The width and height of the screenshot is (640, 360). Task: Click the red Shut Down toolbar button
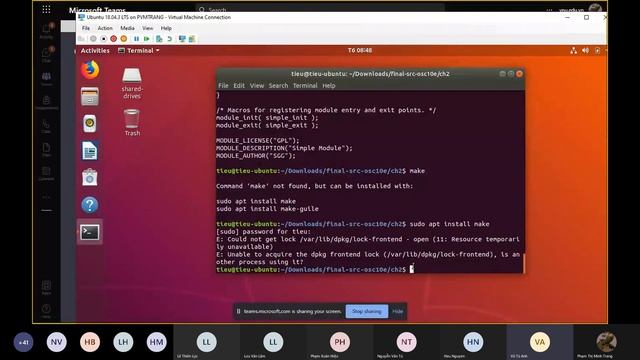[x=113, y=39]
